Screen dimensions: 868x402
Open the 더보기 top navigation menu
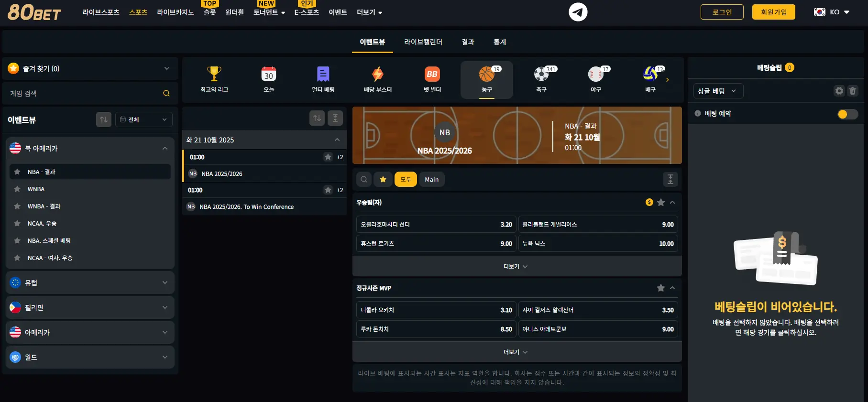(369, 12)
